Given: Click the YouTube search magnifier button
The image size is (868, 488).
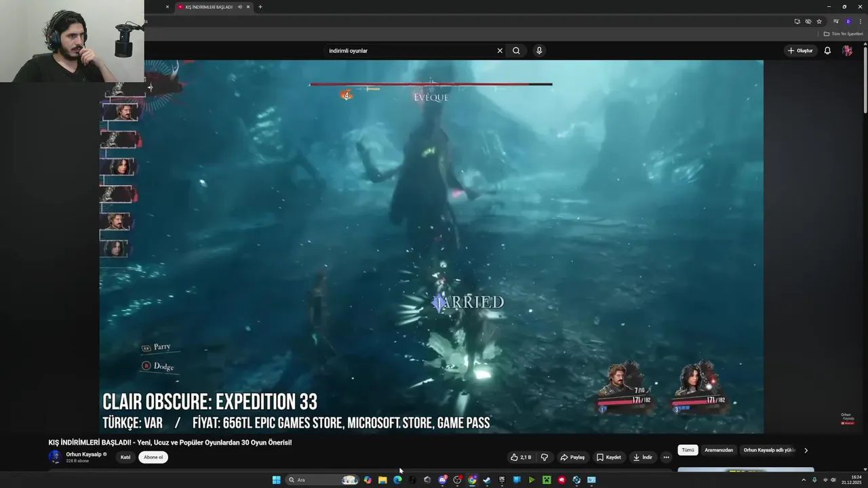Looking at the screenshot, I should click(516, 51).
